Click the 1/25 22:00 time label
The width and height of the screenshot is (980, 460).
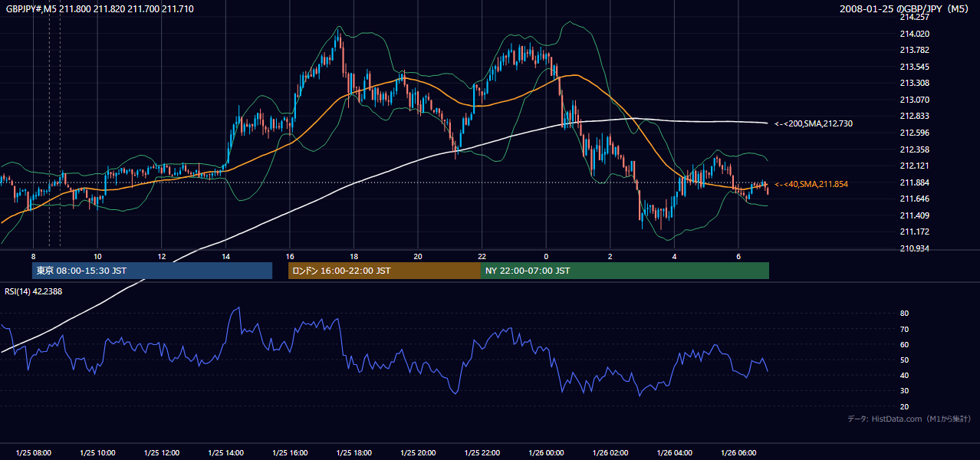pos(482,452)
